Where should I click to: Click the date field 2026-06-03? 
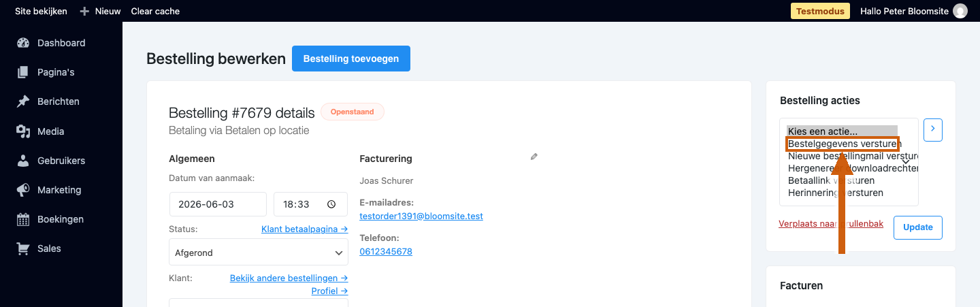tap(218, 204)
